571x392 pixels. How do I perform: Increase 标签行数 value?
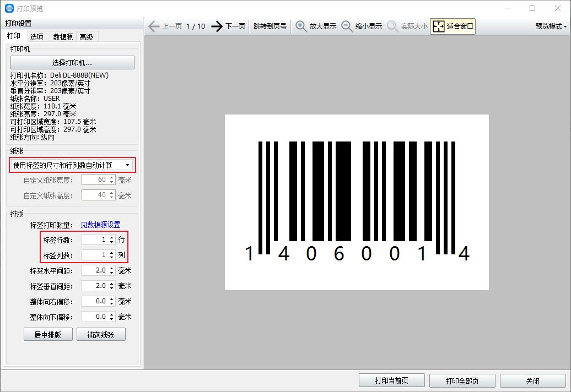tap(111, 237)
